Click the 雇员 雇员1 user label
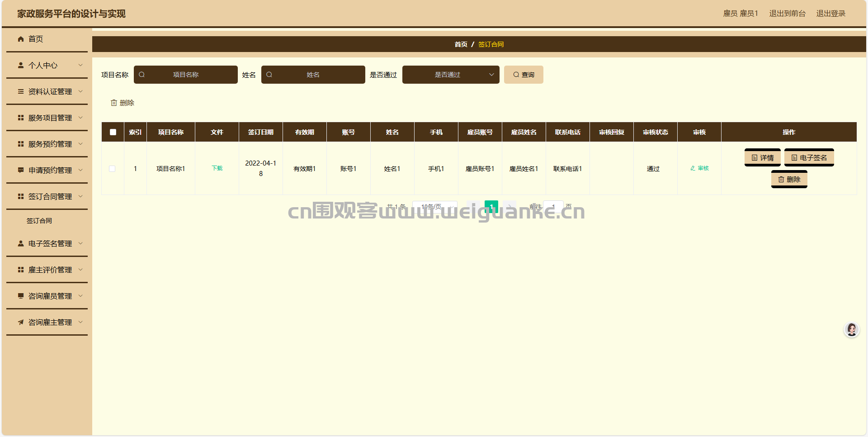868x437 pixels. 741,14
